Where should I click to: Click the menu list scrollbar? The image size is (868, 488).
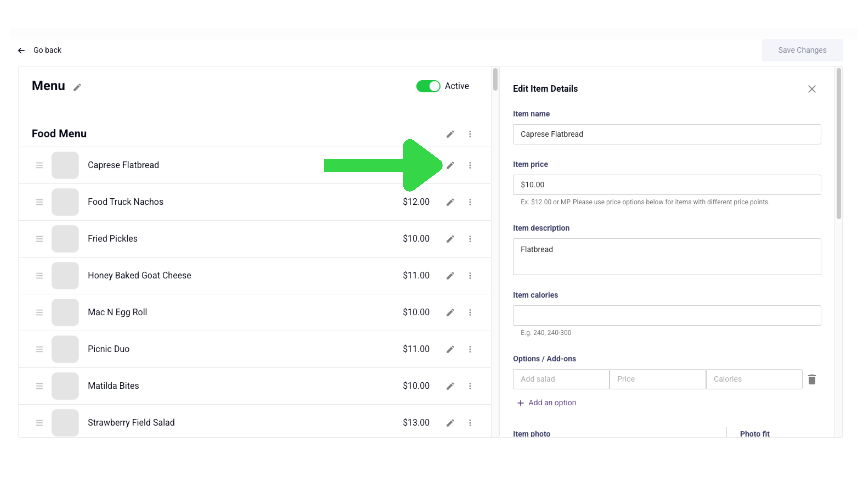tap(495, 80)
